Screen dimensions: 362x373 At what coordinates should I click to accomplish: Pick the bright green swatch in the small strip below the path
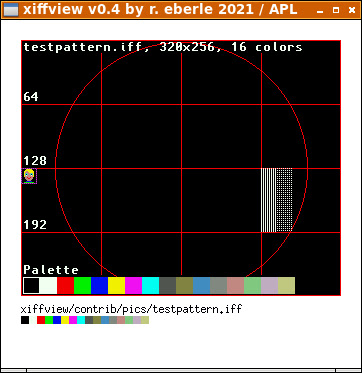coord(49,320)
